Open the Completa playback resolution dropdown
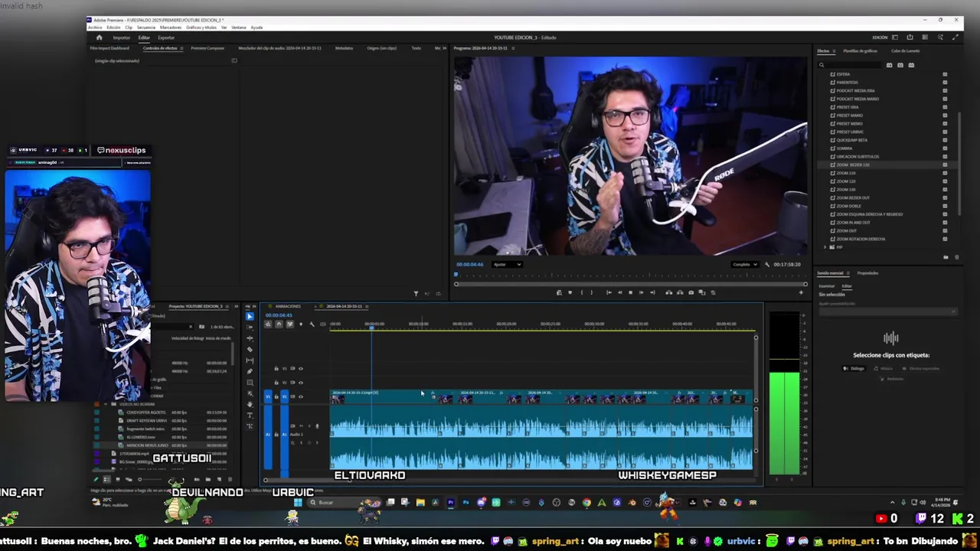Viewport: 980px width, 551px height. 745,265
